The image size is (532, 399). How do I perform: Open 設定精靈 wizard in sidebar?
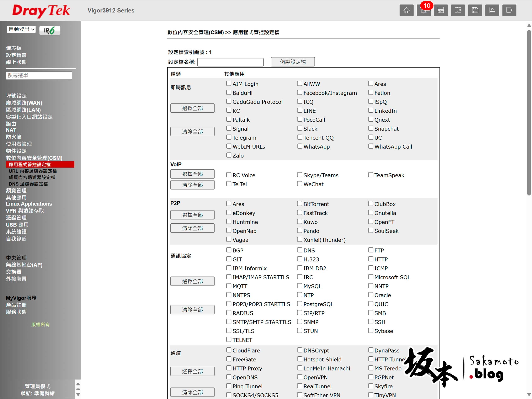coord(16,55)
